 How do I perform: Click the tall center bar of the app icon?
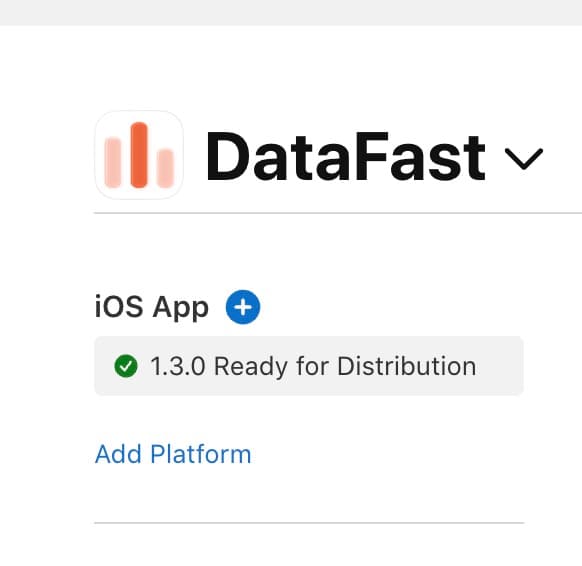pyautogui.click(x=139, y=155)
